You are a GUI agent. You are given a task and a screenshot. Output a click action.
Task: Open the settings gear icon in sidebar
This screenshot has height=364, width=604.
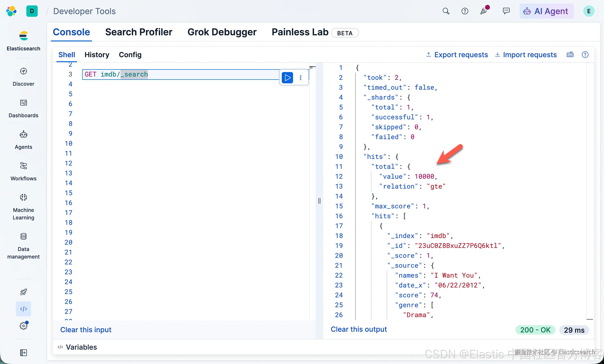point(23,326)
